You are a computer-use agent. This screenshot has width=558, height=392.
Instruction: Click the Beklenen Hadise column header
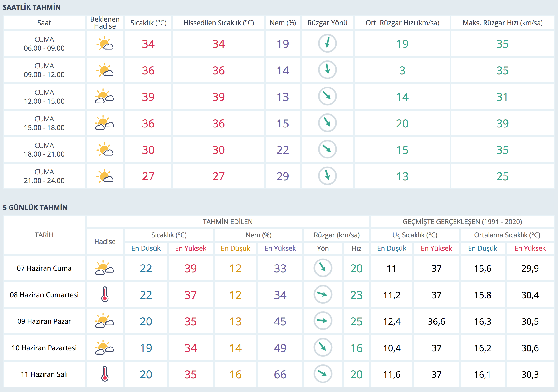(x=105, y=23)
